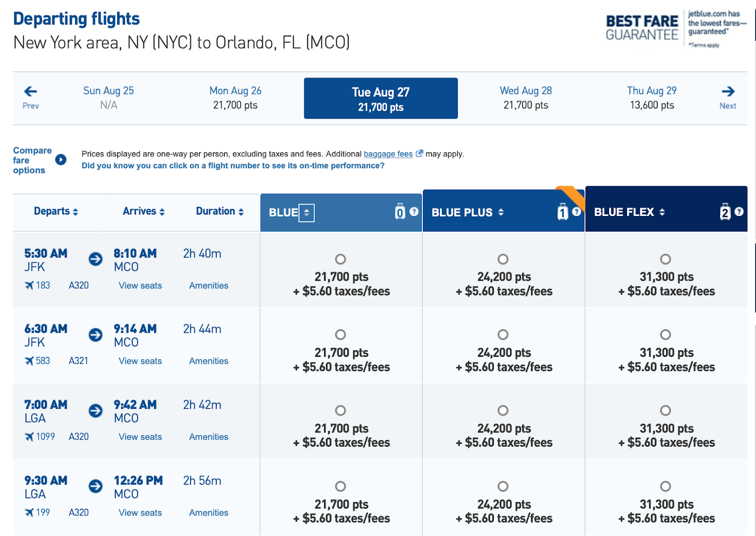Open Amenities for the 7:00 AM flight
Viewport: 756px width, 536px height.
tap(208, 437)
